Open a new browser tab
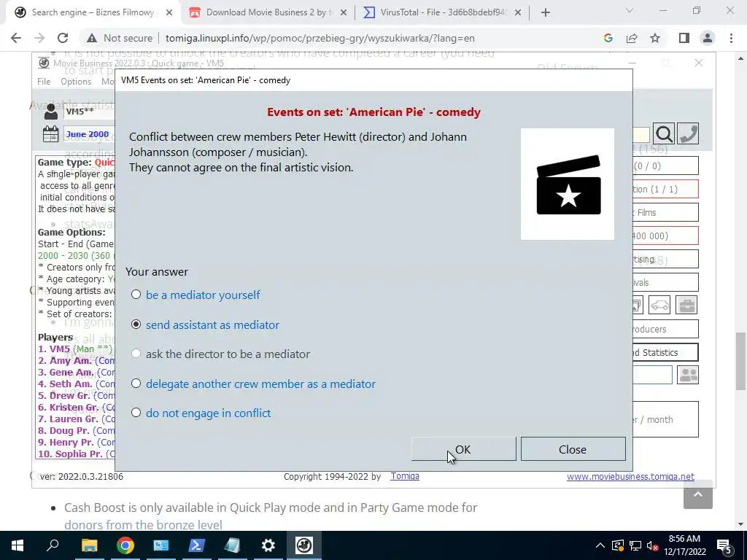Viewport: 747px width, 560px height. [546, 13]
